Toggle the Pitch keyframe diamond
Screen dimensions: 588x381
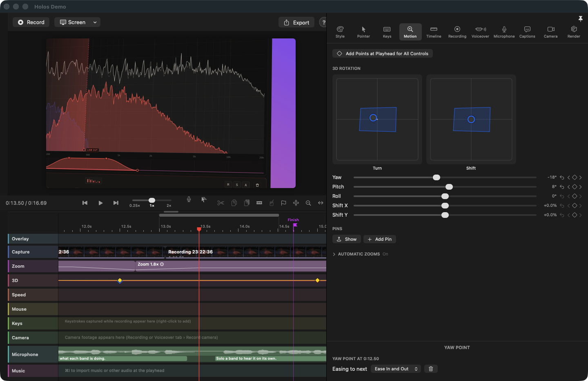click(575, 187)
